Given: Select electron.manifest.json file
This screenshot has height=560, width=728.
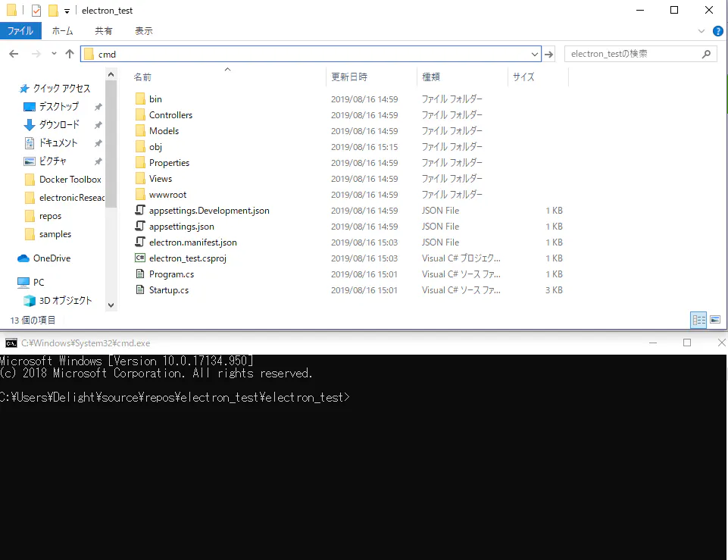Looking at the screenshot, I should [192, 242].
